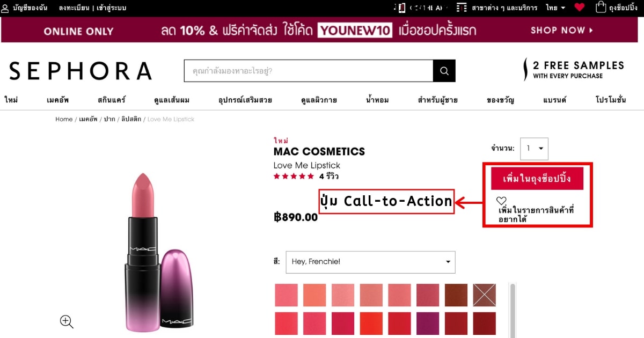Click the red heart wishlist icon in header

tap(579, 8)
